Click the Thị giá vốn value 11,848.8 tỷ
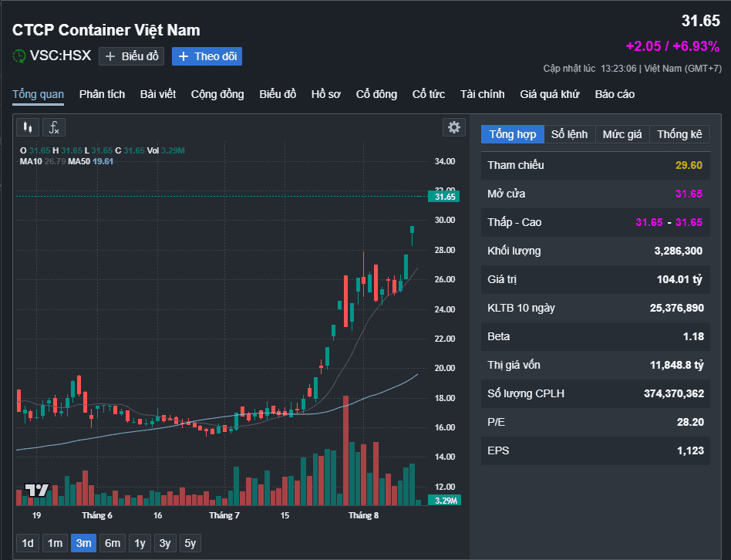This screenshot has height=560, width=731. [x=677, y=365]
